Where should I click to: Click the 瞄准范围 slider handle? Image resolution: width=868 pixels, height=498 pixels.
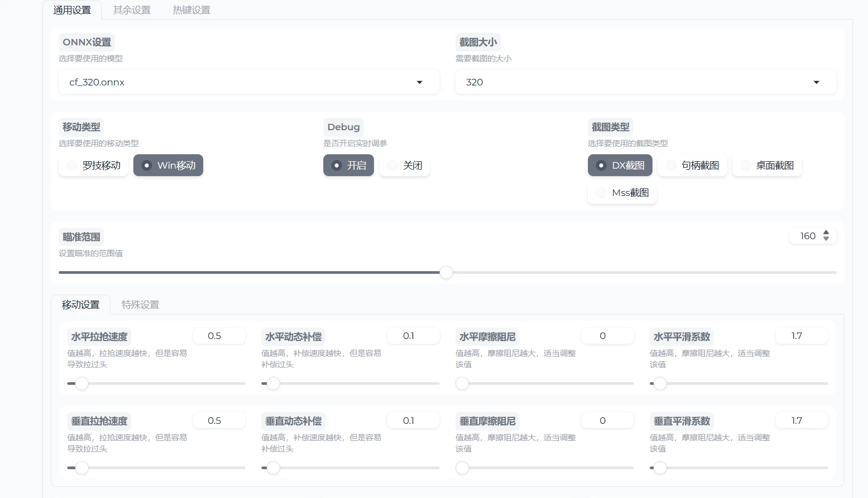(446, 272)
